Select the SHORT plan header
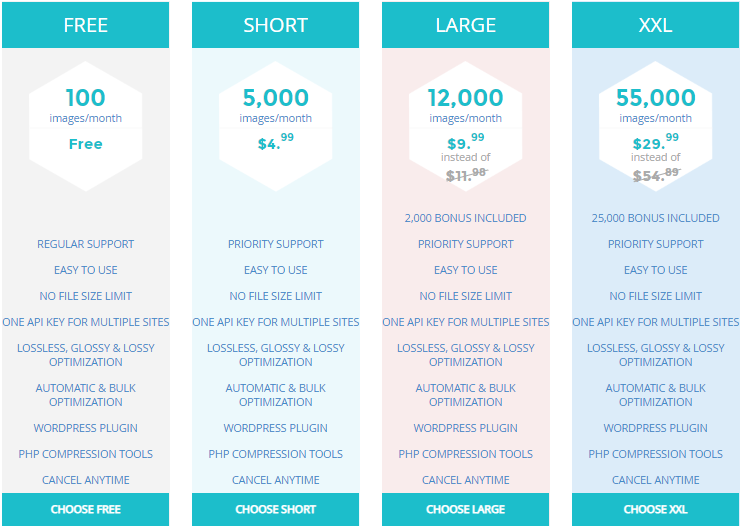The image size is (743, 529). 275,25
